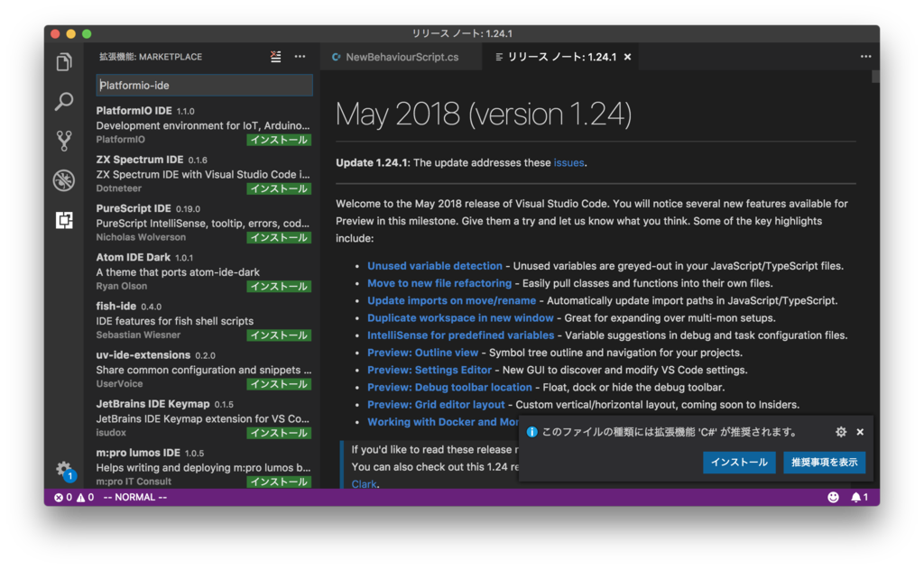Install the ZX Spectrum IDE extension

[279, 188]
